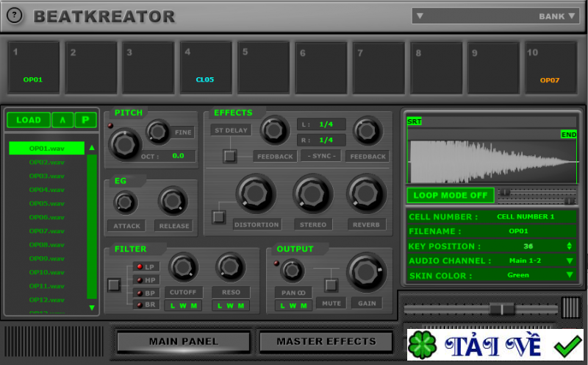Screen dimensions: 588x365
Task: Select the LP filter type
Action: (x=146, y=266)
